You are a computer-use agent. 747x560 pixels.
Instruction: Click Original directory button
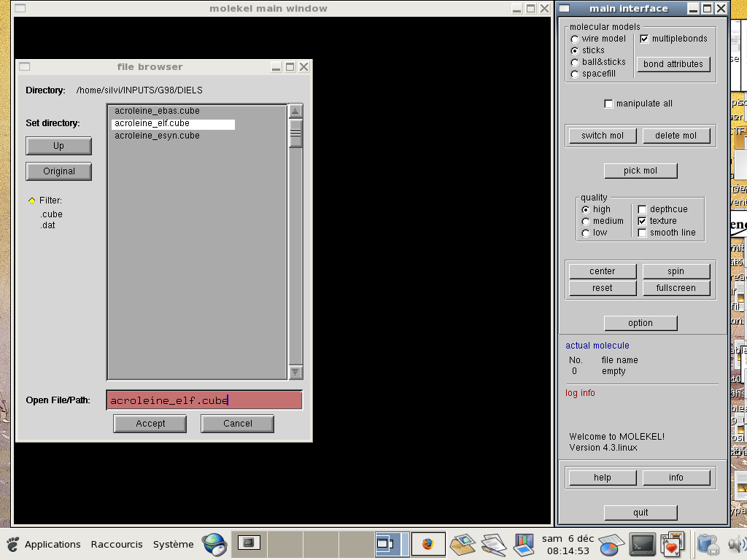[x=58, y=171]
